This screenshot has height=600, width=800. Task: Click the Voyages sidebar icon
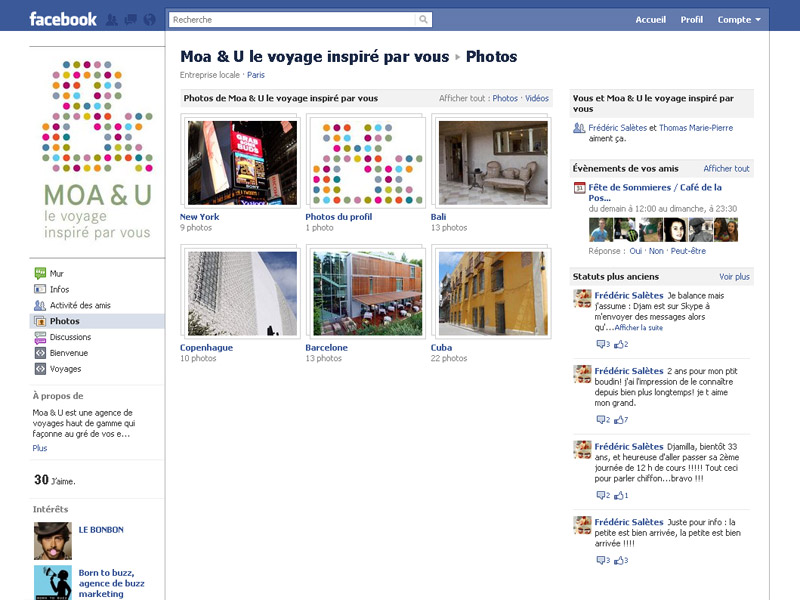pos(40,368)
